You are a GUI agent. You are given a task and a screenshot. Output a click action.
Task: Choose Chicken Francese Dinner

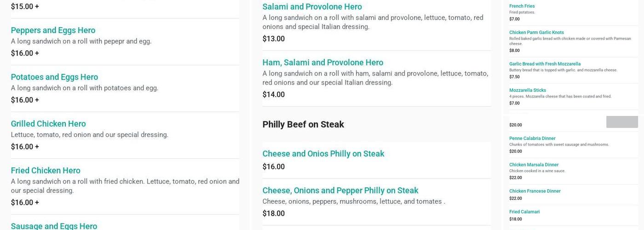click(535, 191)
